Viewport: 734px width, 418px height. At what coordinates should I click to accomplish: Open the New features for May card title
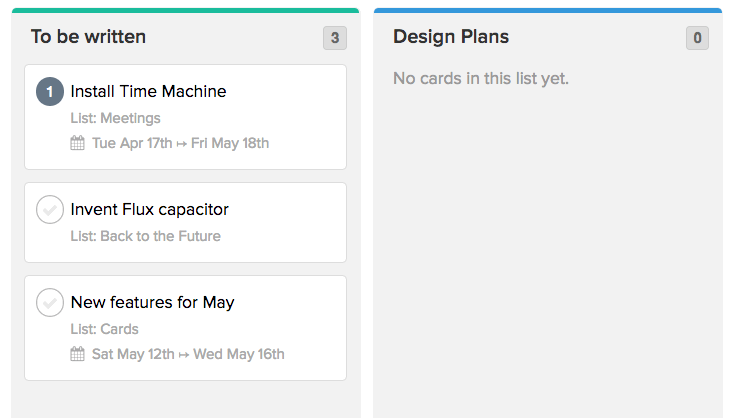click(x=152, y=302)
